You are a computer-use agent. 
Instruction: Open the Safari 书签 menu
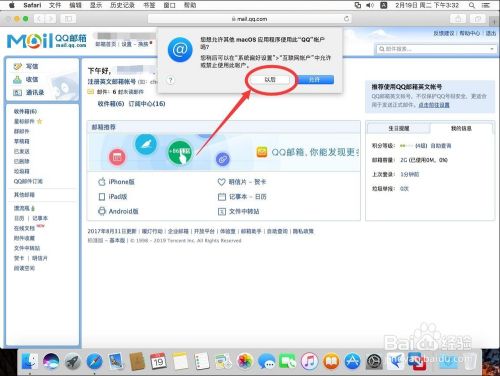pyautogui.click(x=149, y=5)
